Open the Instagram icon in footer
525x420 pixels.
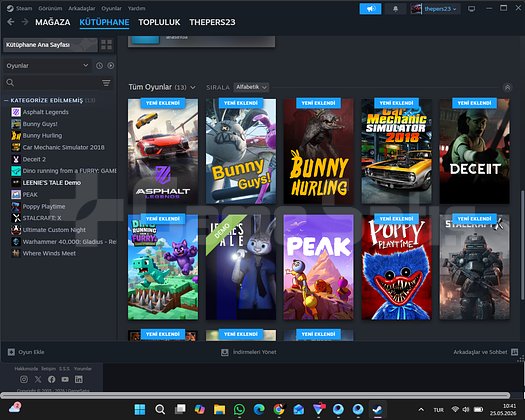[24, 379]
